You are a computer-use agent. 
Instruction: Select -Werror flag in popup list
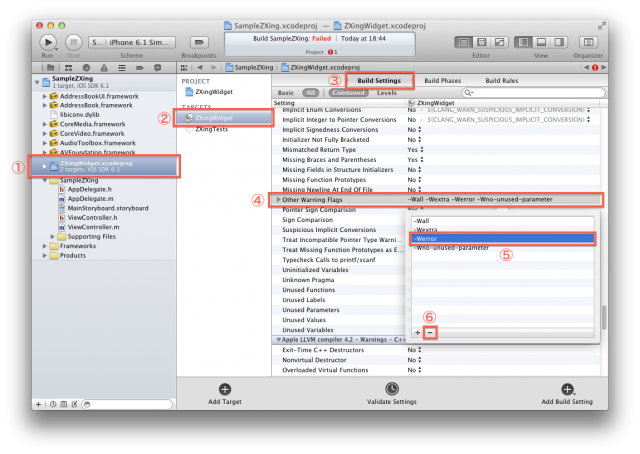[503, 239]
